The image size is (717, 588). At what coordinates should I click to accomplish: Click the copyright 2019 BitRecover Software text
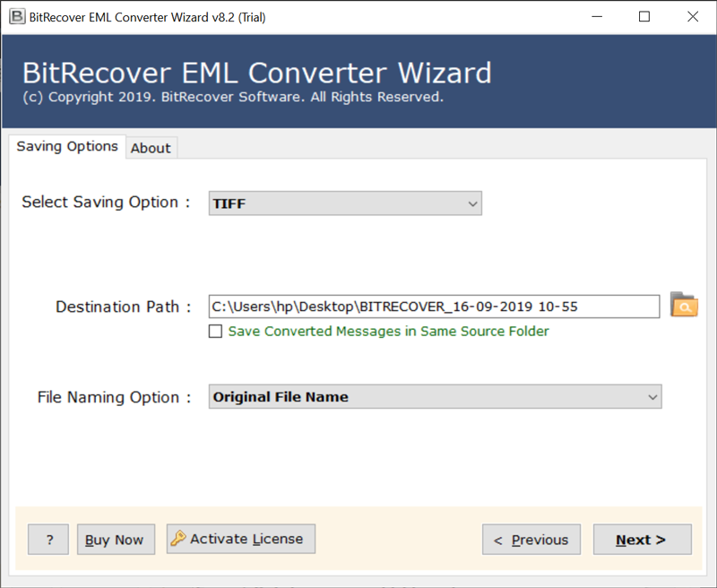pyautogui.click(x=233, y=97)
